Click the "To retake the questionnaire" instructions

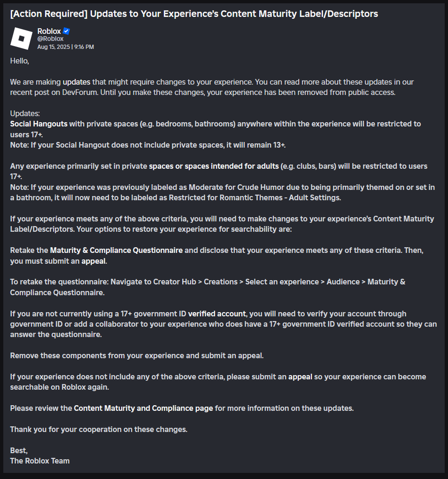tap(208, 282)
